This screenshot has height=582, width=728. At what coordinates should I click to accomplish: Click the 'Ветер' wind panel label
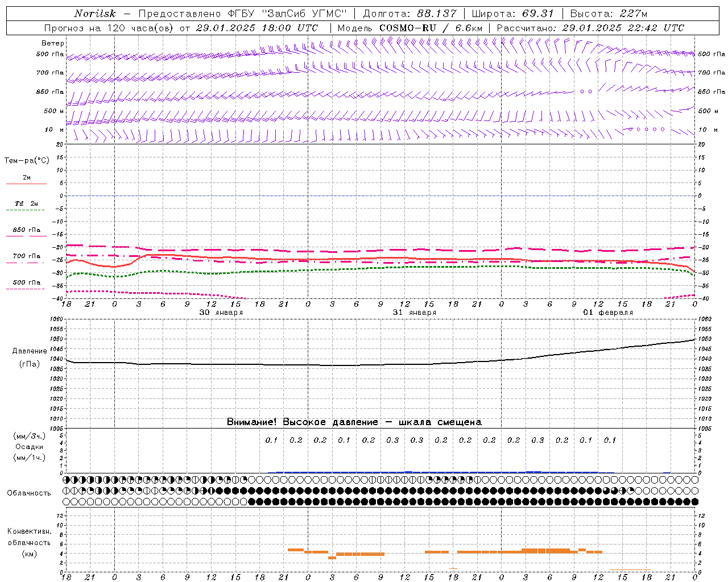pos(53,43)
